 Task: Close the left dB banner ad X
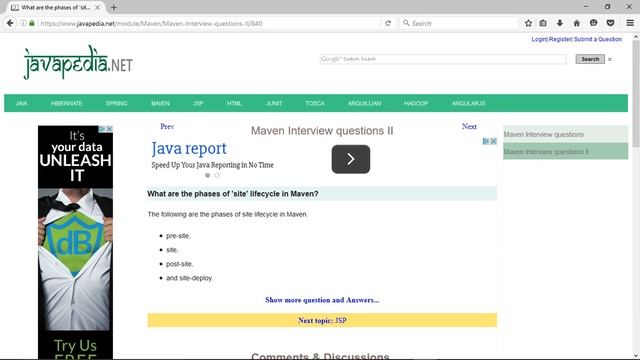pos(109,129)
